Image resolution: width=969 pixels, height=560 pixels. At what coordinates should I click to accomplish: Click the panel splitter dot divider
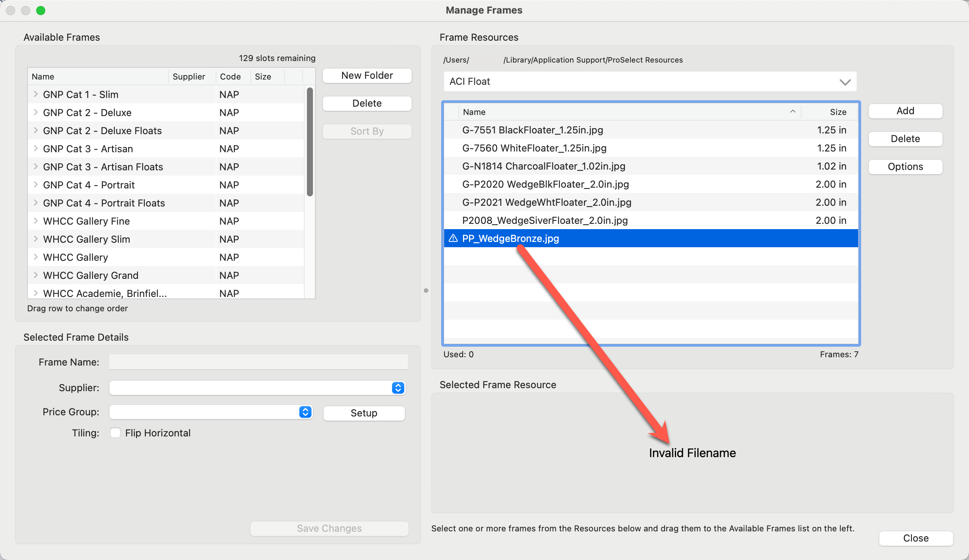click(426, 291)
